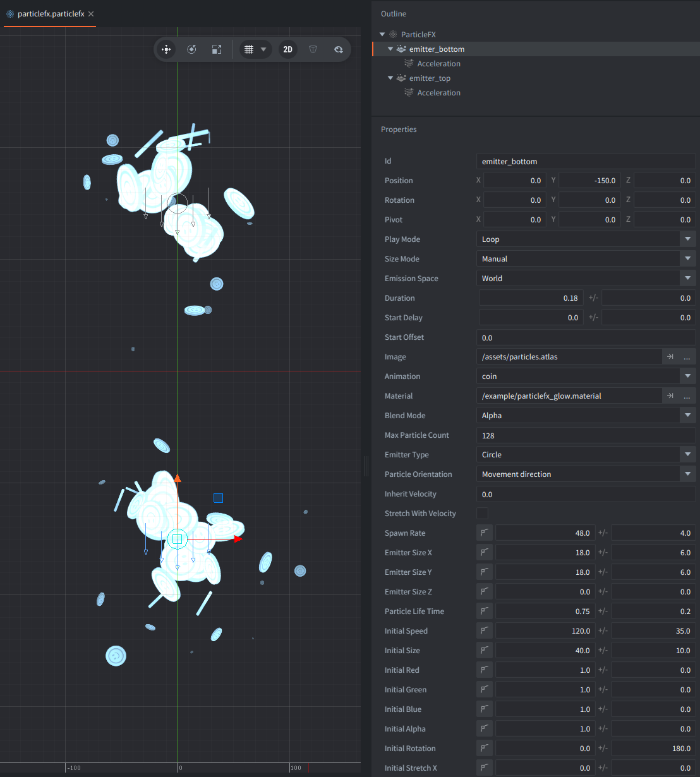The image size is (700, 777).
Task: Open the Play Mode dropdown
Action: tap(687, 239)
